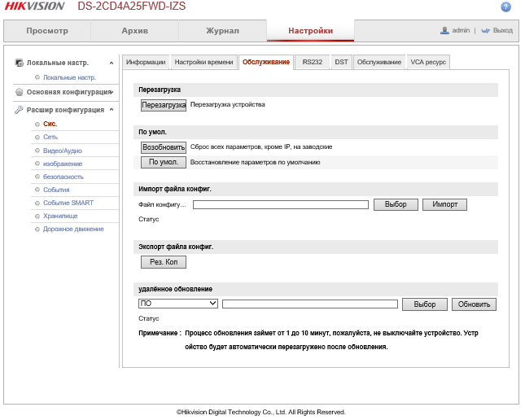Select Событие SMART in the sidebar
This screenshot has height=420, width=525.
68,203
